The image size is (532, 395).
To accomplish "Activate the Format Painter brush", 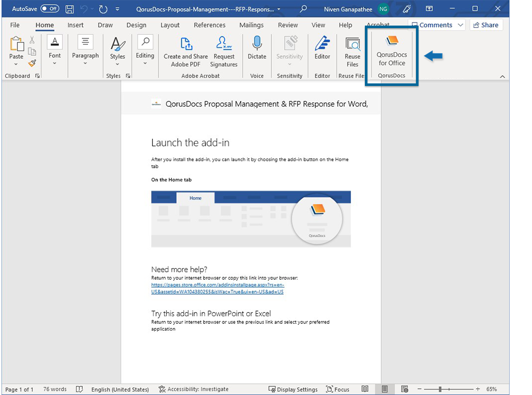I will tap(32, 63).
